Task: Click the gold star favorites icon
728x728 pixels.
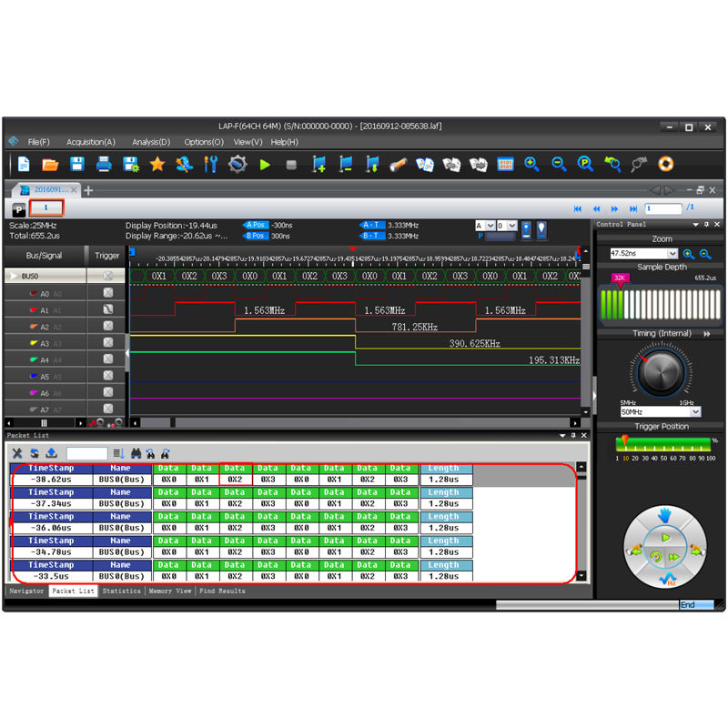Action: 157,164
